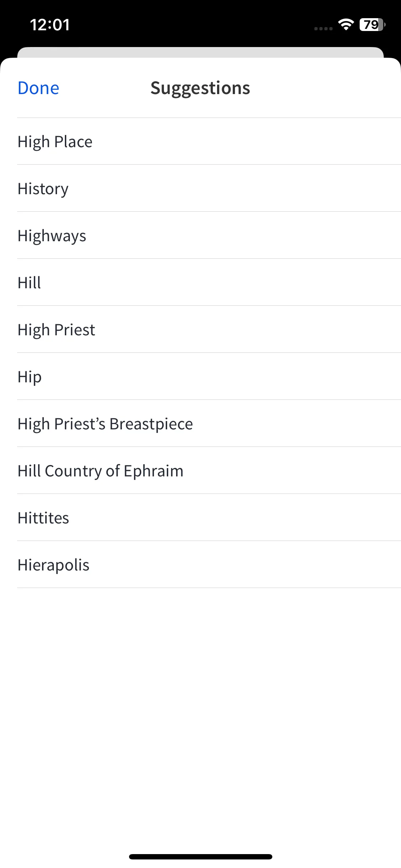Screen dimensions: 401x868
Task: Tap the home indicator bar
Action: [201, 857]
